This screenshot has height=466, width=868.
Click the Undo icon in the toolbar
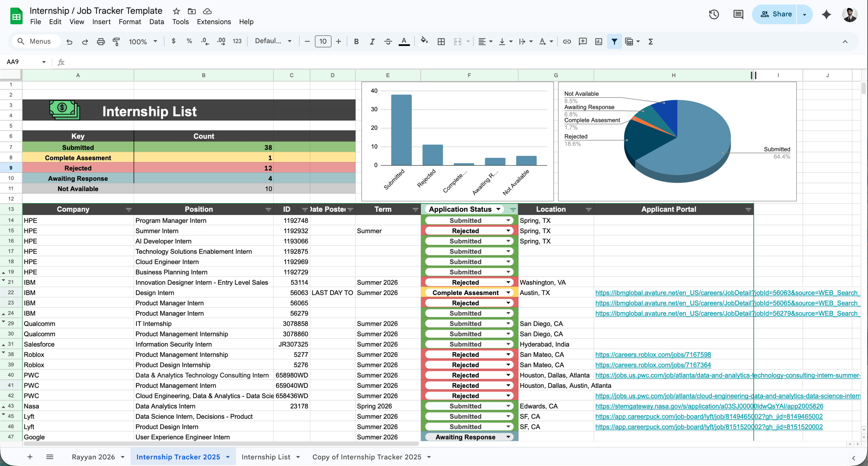(x=69, y=41)
